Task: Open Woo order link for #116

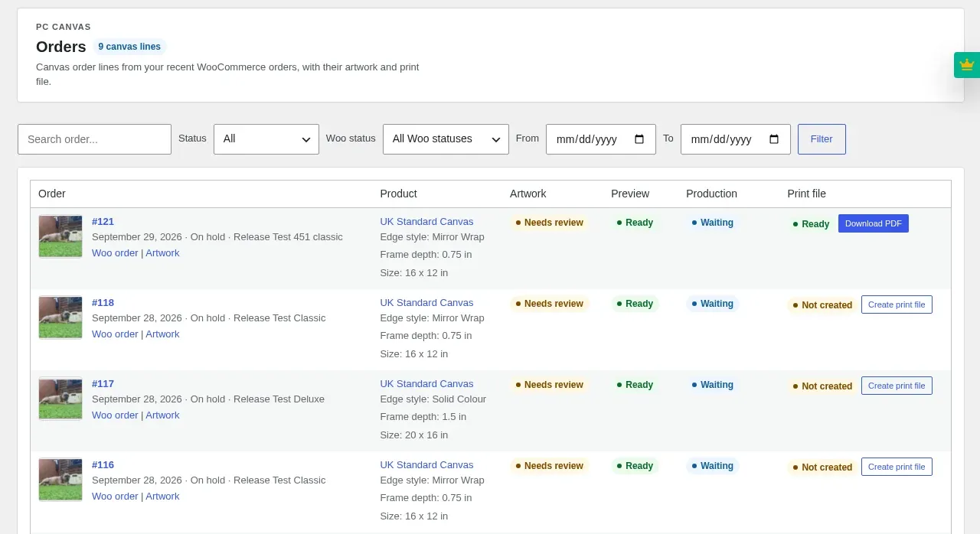Action: 115,497
